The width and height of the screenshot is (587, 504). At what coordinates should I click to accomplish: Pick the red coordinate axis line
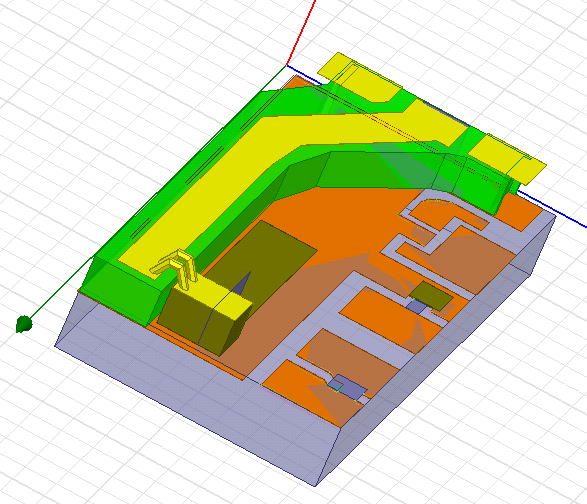point(301,33)
